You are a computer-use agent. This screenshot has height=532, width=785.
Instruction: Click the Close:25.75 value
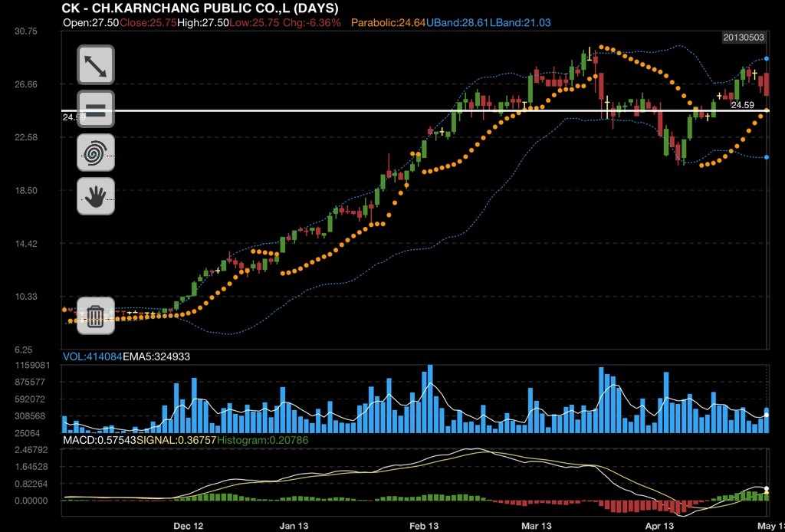[x=148, y=22]
